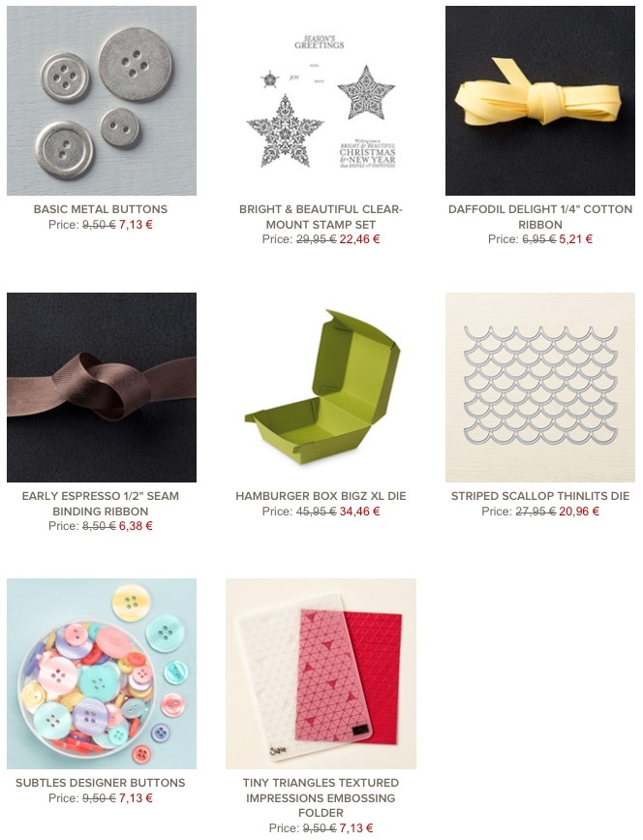
Task: View the Tiny Triangles embossing folder image
Action: coord(321,674)
